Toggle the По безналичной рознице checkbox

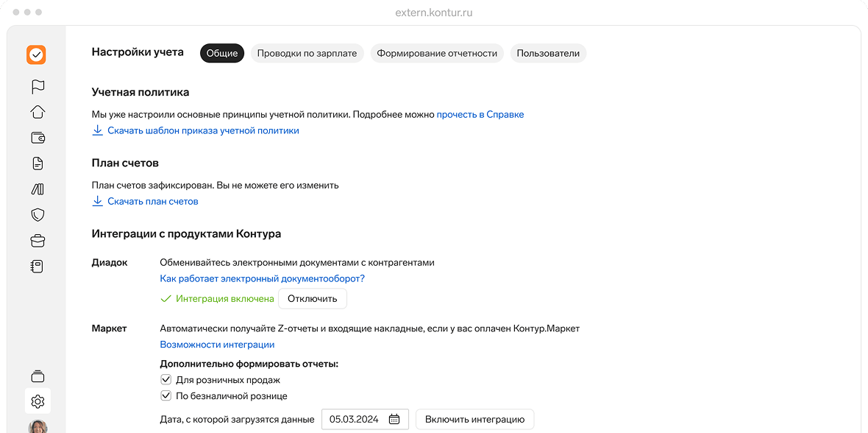[x=166, y=395]
